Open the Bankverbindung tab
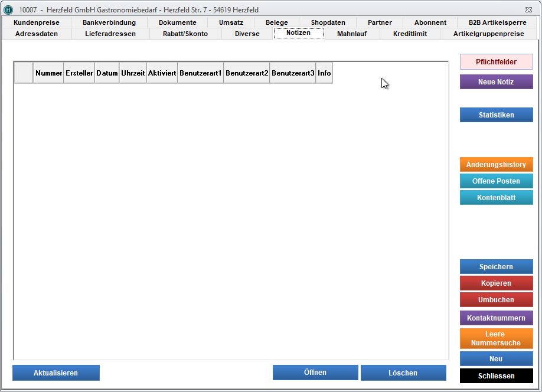The height and width of the screenshot is (392, 542). click(109, 22)
